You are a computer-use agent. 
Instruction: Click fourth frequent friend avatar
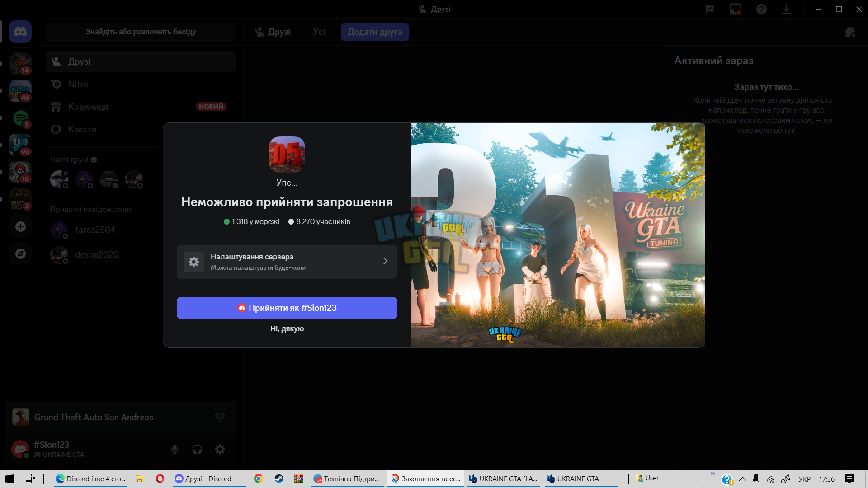[x=134, y=179]
